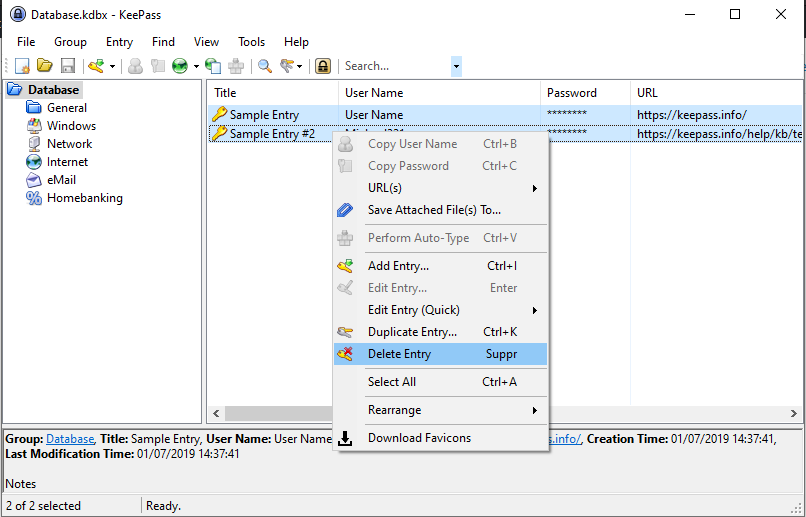
Task: Select the eMail group in tree
Action: tap(62, 180)
